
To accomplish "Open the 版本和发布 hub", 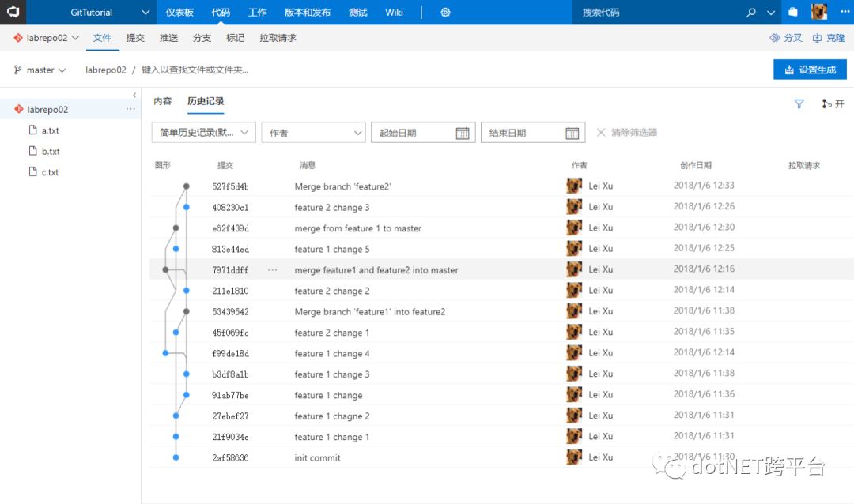I will 307,12.
